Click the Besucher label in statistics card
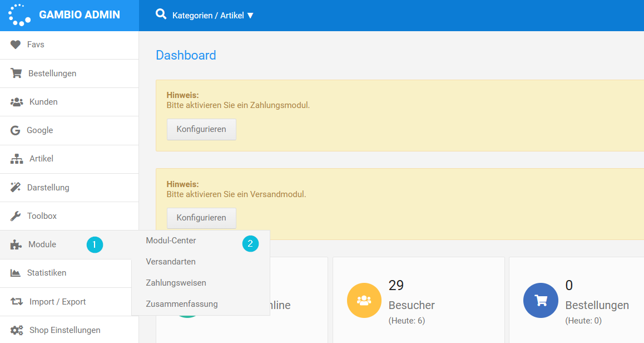 pos(412,305)
